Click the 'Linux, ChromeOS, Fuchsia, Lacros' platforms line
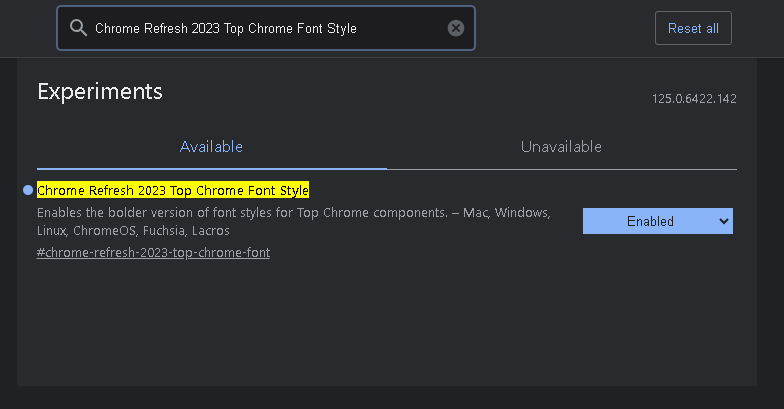The height and width of the screenshot is (409, 784). (133, 230)
